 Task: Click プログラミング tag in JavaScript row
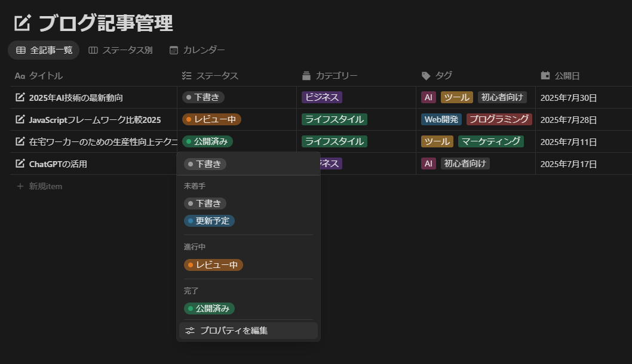[x=499, y=119]
